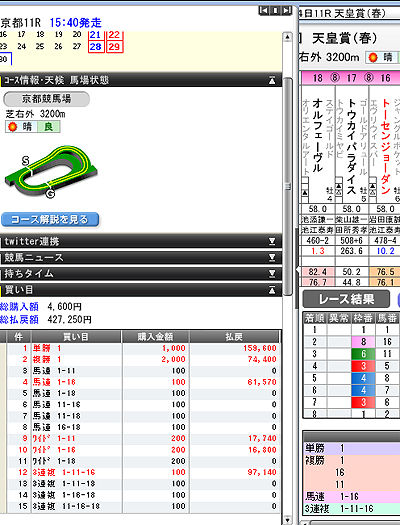
Task: Select calendar date 27
Action: pos(77,46)
